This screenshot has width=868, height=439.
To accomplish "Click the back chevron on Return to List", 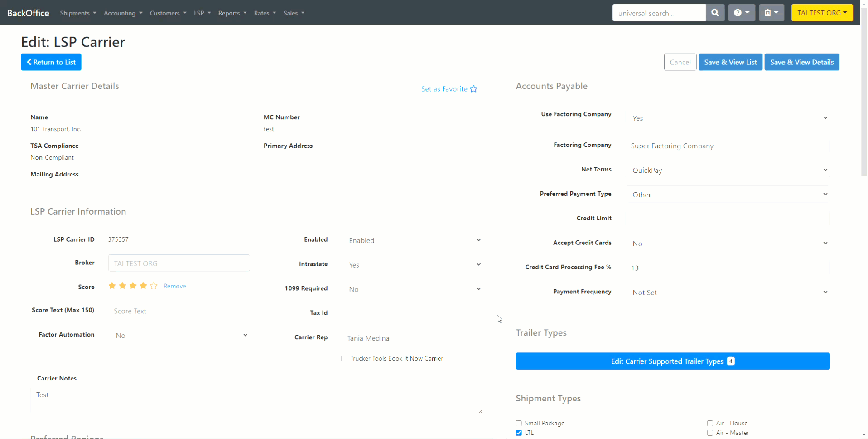I will tap(29, 62).
